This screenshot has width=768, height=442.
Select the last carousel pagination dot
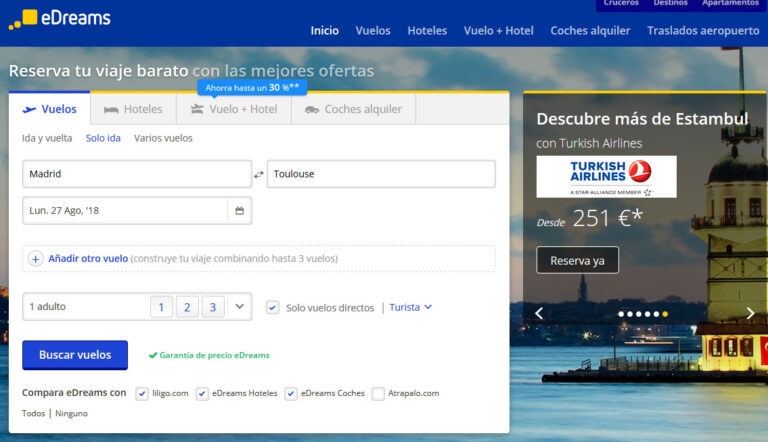(666, 314)
